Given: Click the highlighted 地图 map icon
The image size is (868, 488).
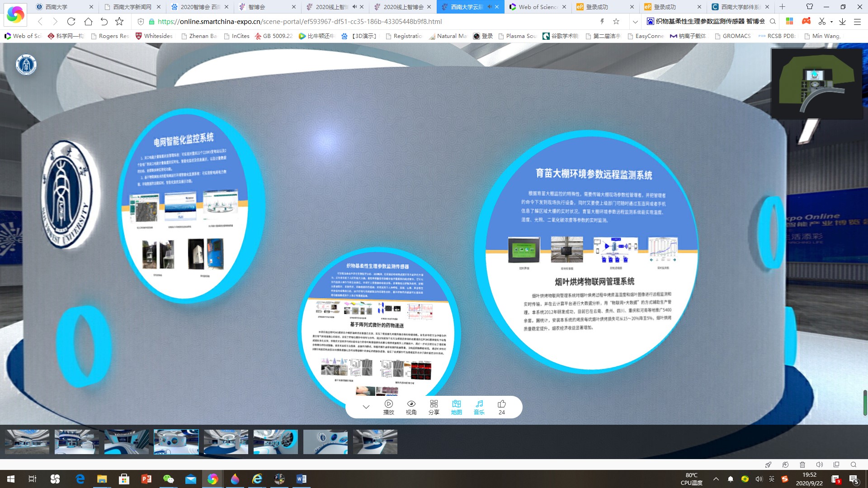Looking at the screenshot, I should [456, 407].
